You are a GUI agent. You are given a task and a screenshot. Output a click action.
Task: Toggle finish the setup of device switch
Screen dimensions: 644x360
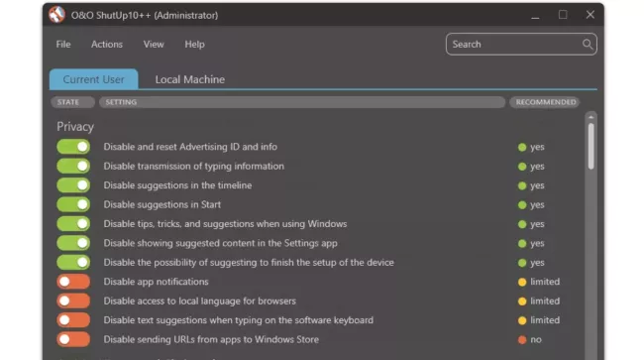(73, 262)
